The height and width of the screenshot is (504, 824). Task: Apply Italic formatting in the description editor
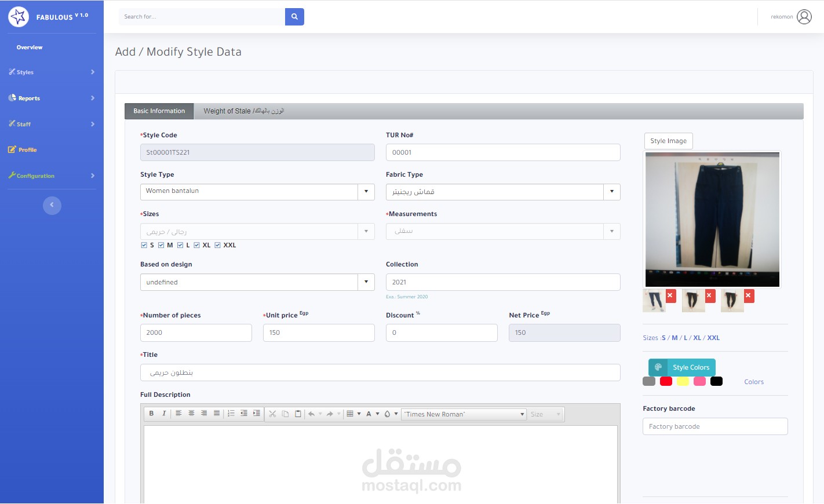coord(163,414)
